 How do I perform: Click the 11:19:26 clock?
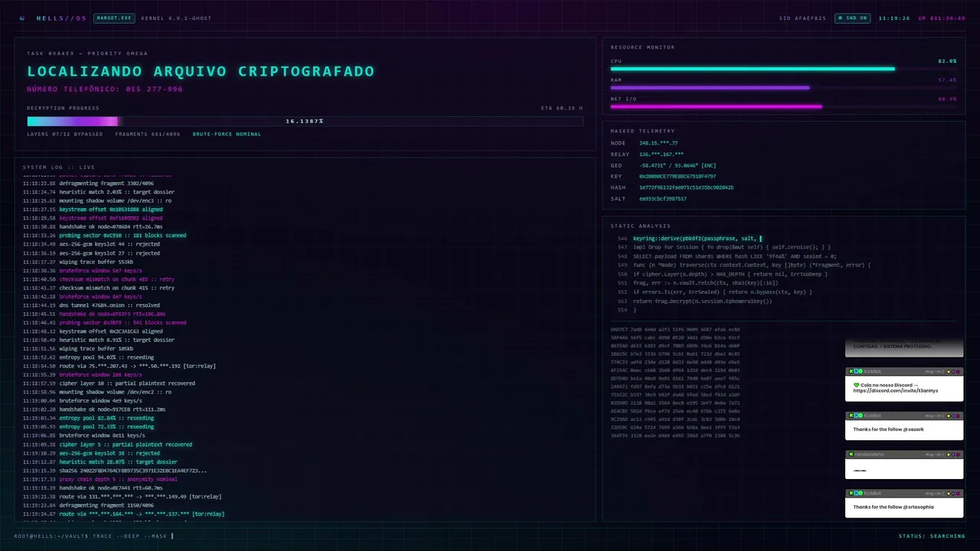click(x=893, y=18)
